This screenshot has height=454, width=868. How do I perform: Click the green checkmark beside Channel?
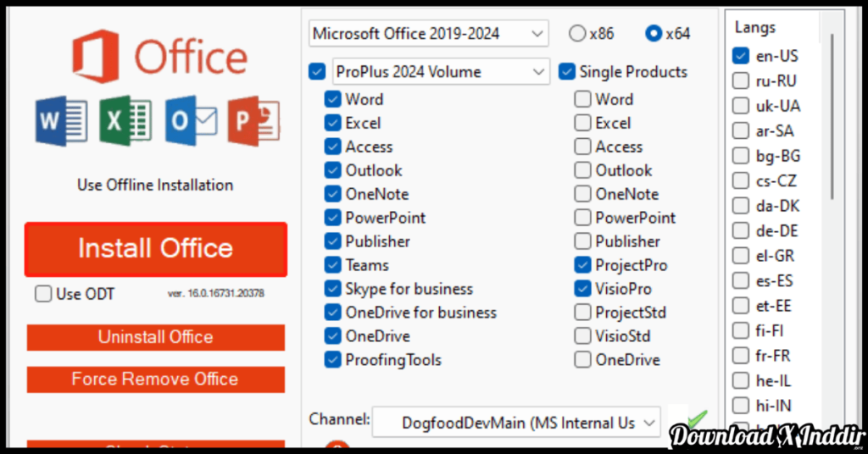(x=697, y=418)
